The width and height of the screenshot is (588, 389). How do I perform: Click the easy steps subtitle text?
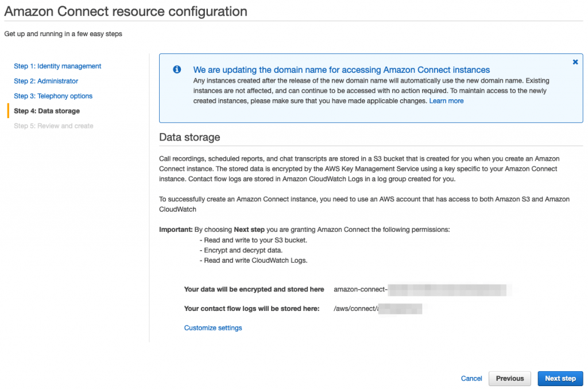coord(63,34)
